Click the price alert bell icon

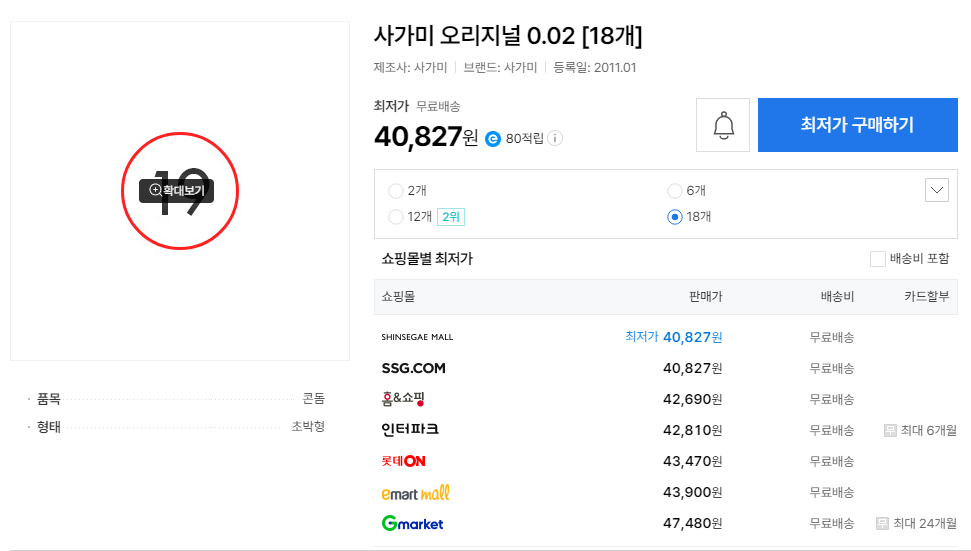tap(723, 125)
